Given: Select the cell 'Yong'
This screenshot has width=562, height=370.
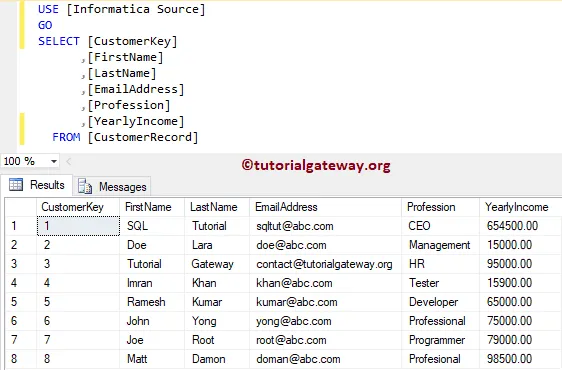Looking at the screenshot, I should 217,321.
